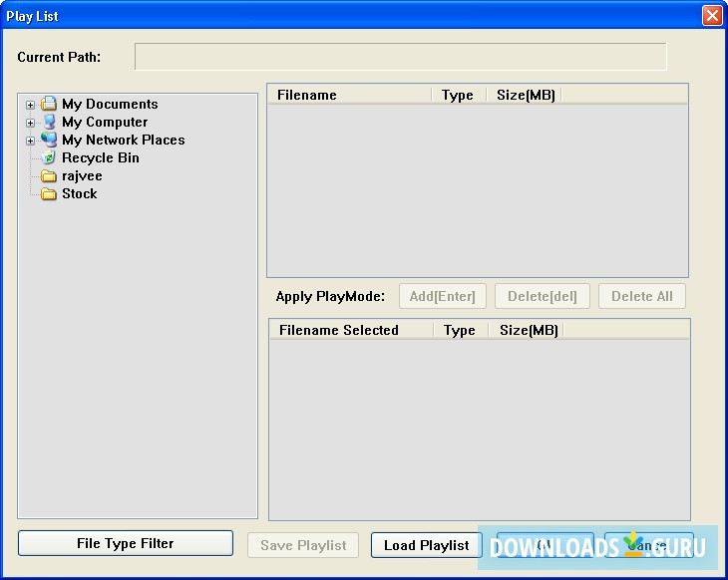Screen dimensions: 728x580
Task: Sort selected list by Size(MB) column
Action: [x=526, y=330]
